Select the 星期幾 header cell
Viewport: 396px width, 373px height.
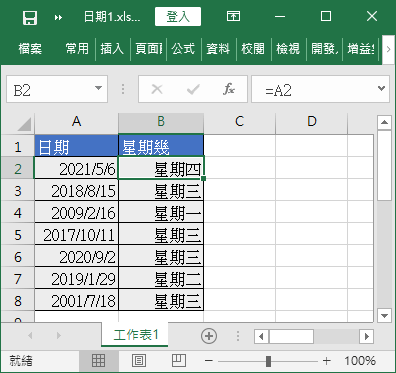(x=161, y=146)
